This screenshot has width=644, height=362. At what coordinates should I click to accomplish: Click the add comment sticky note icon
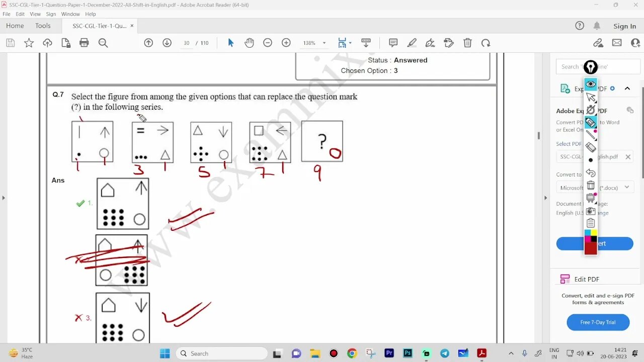click(393, 43)
